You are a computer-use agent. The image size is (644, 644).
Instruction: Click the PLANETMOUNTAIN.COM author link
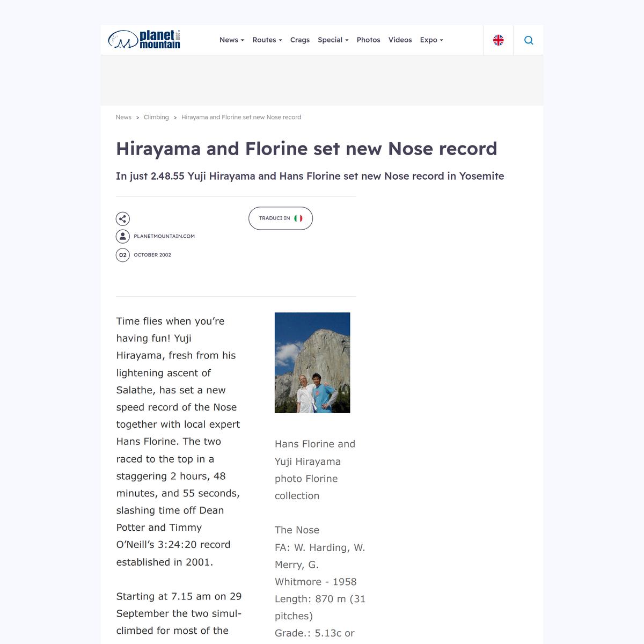tap(164, 236)
